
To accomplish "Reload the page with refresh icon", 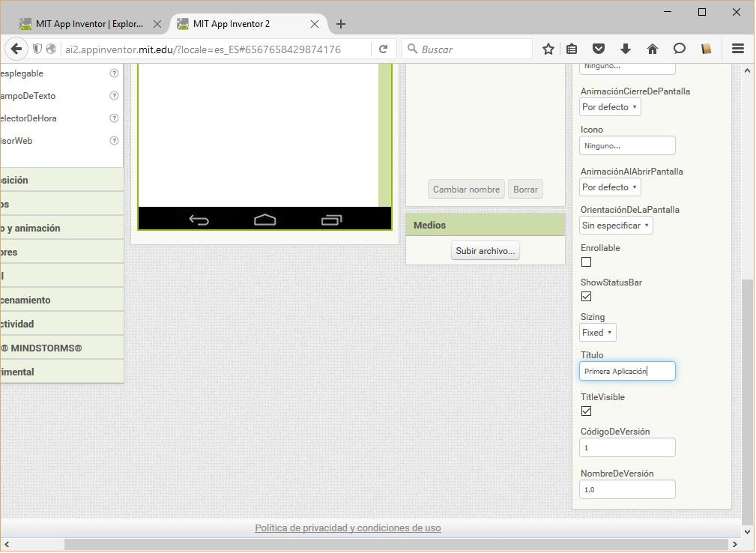I will [383, 49].
